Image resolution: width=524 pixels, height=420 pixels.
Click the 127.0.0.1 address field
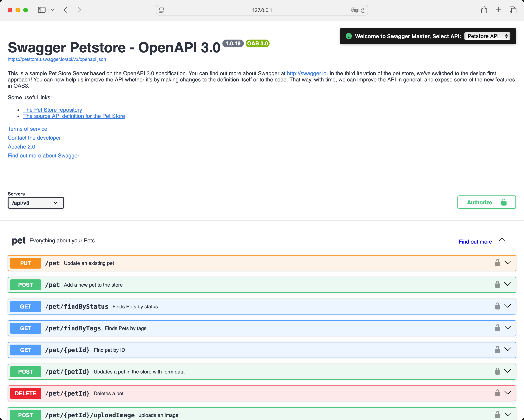(x=262, y=10)
